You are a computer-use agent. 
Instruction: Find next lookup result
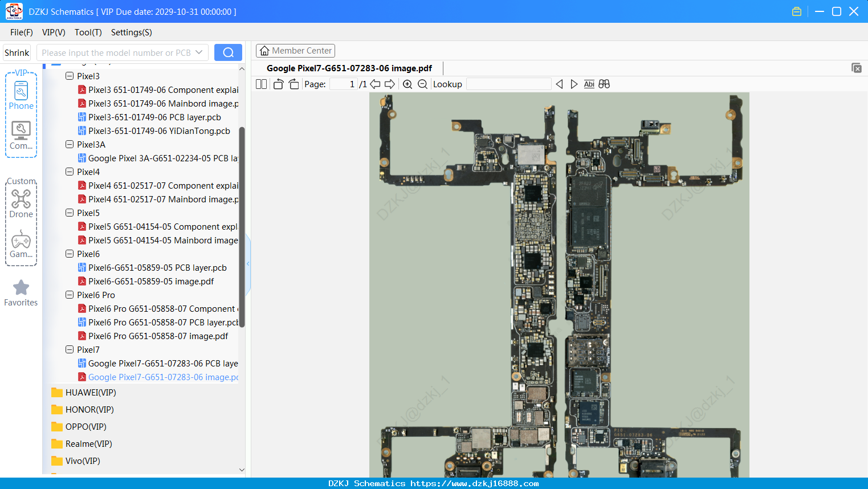(x=574, y=84)
